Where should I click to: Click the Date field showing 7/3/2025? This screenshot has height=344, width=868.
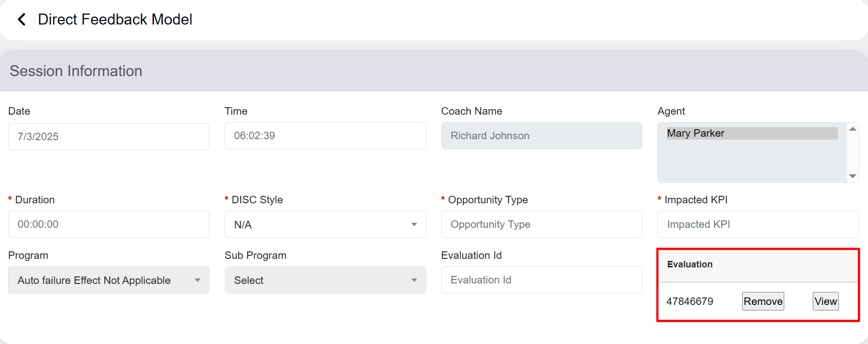(x=108, y=137)
